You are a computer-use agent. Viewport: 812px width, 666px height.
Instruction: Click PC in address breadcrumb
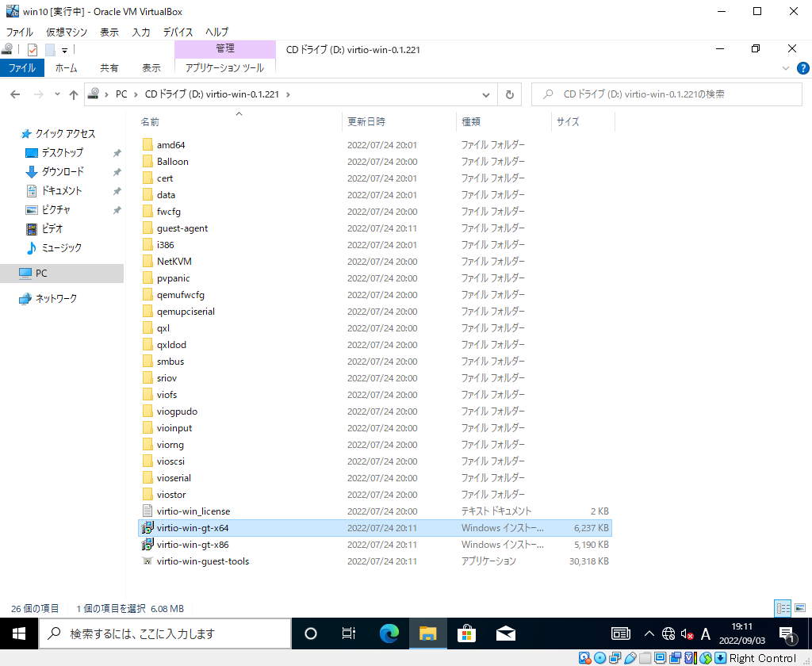[x=121, y=94]
